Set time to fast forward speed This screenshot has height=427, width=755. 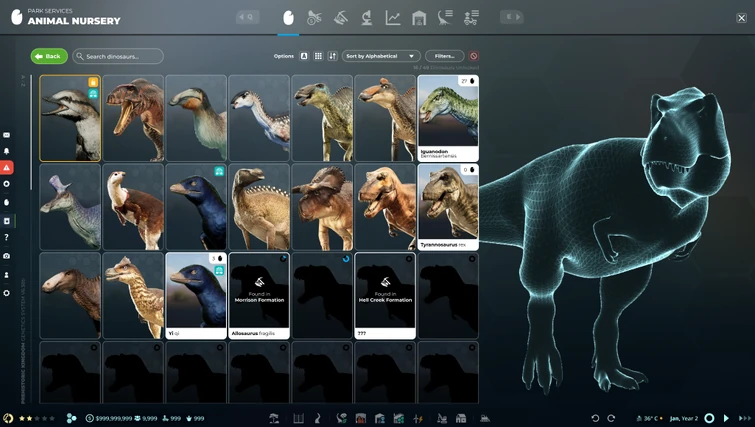point(744,418)
